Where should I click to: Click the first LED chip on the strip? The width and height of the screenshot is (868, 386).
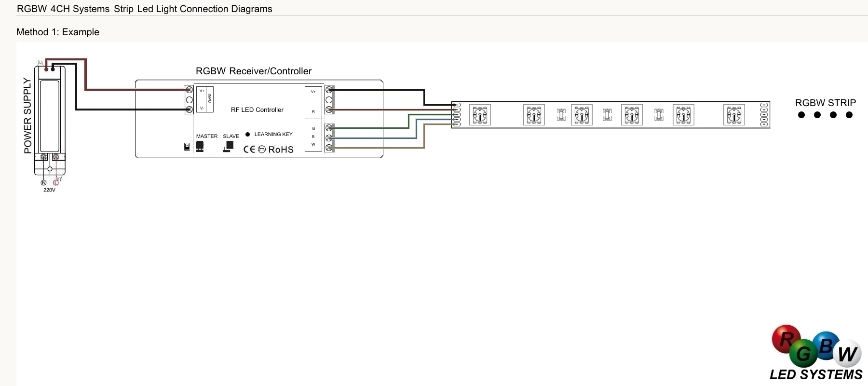pyautogui.click(x=480, y=115)
